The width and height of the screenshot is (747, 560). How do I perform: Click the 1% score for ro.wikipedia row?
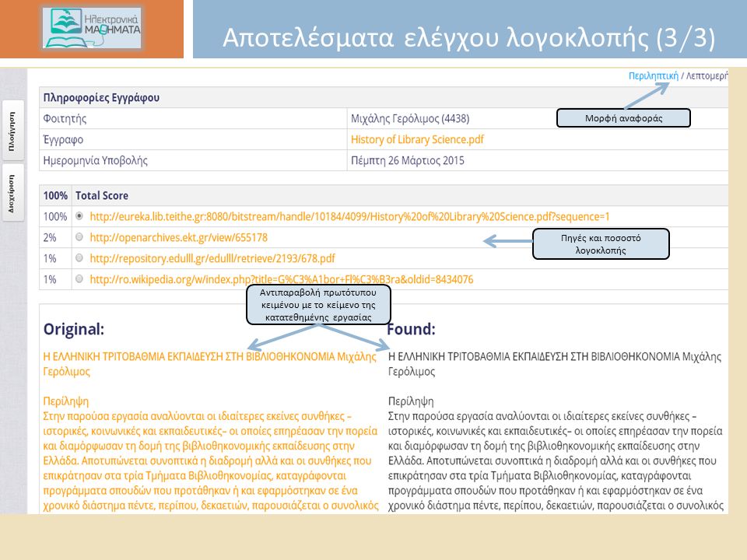[x=50, y=279]
